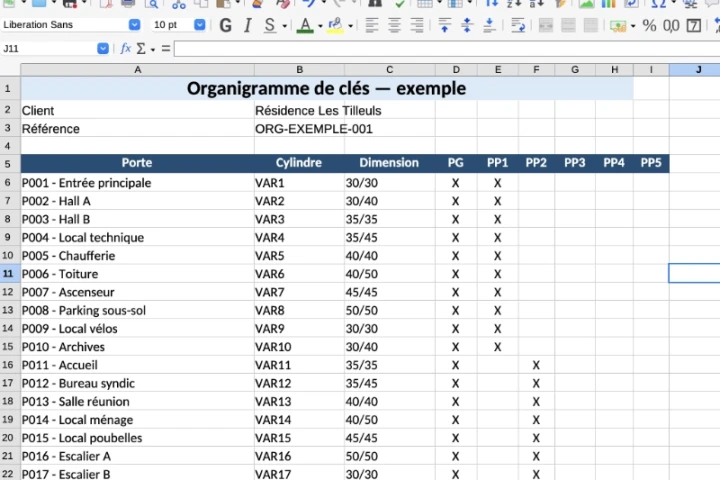Open the Name Box dropdown next to J11

click(x=103, y=48)
